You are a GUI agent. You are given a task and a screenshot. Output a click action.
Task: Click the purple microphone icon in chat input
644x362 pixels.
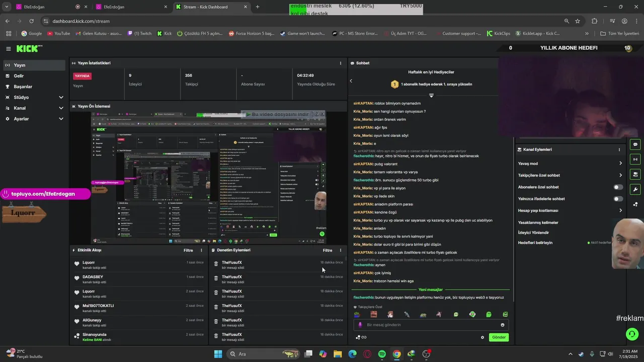point(360,325)
